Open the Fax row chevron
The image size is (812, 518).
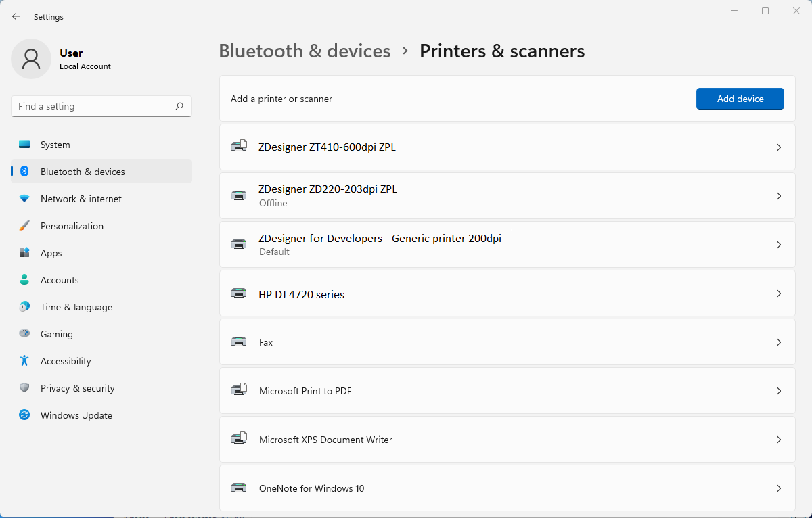[x=779, y=342]
